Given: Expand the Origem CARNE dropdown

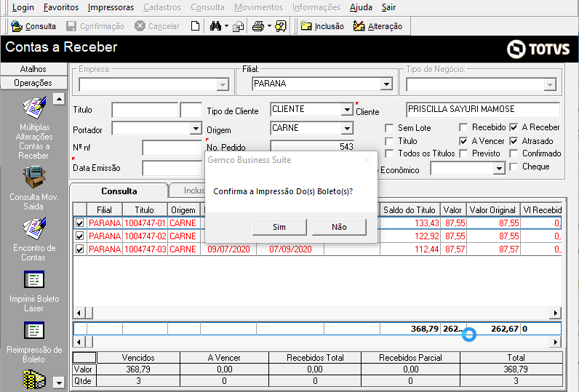Looking at the screenshot, I should [x=347, y=129].
